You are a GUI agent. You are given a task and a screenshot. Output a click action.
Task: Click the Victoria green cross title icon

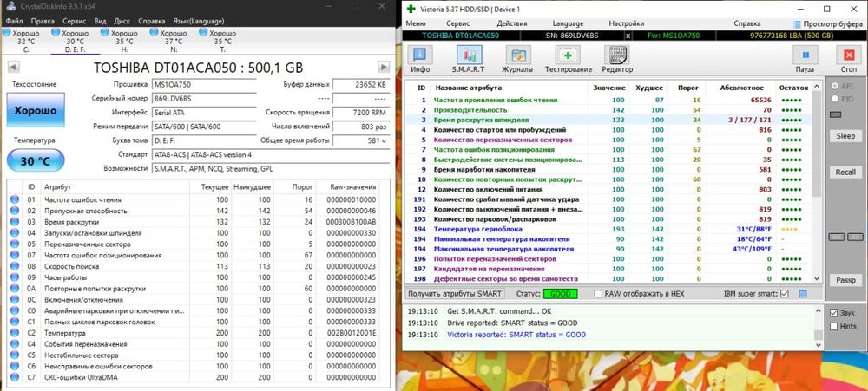coord(411,9)
